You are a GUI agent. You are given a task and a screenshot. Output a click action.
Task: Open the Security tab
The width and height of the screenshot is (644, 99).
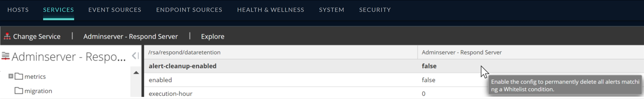pyautogui.click(x=375, y=10)
